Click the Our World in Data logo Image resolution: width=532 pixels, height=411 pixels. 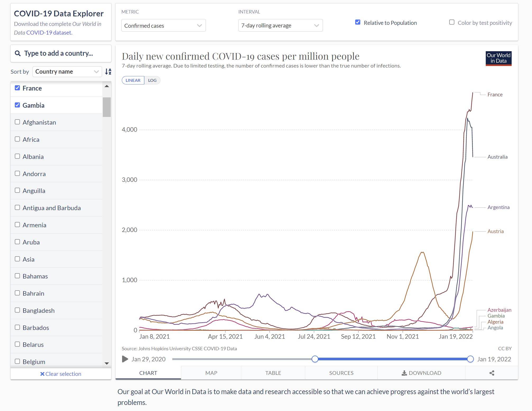coord(498,58)
